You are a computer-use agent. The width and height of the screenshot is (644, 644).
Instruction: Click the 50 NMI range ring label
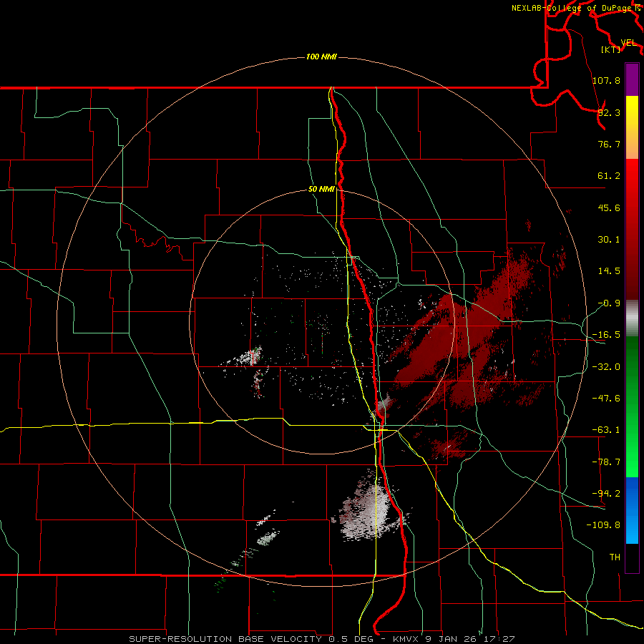click(x=321, y=190)
